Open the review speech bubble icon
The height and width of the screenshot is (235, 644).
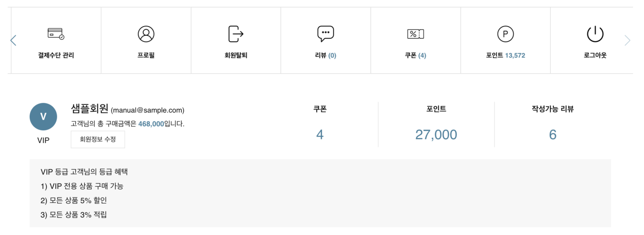(326, 34)
